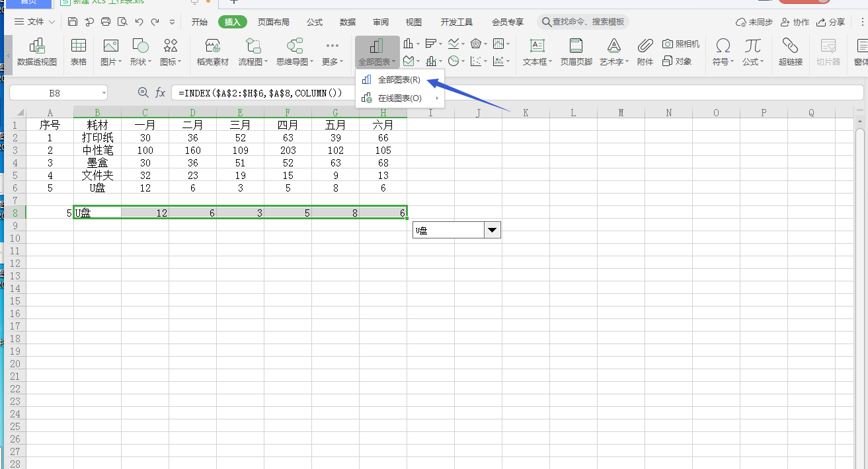Click the 未同步 sync status button
868x469 pixels.
[754, 22]
